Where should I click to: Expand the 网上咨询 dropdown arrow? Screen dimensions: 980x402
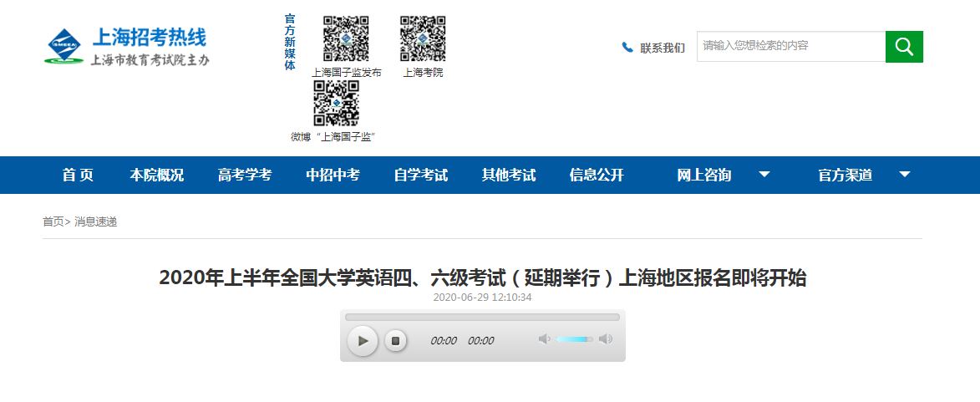pos(764,175)
